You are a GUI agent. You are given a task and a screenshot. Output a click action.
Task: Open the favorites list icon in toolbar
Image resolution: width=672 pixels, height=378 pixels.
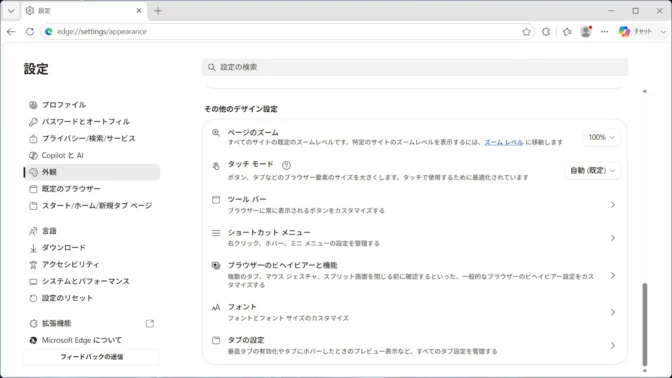(567, 32)
